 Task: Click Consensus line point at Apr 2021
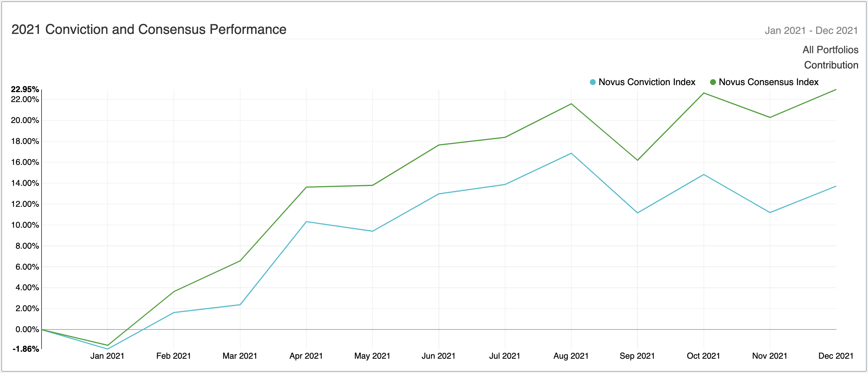pos(306,187)
